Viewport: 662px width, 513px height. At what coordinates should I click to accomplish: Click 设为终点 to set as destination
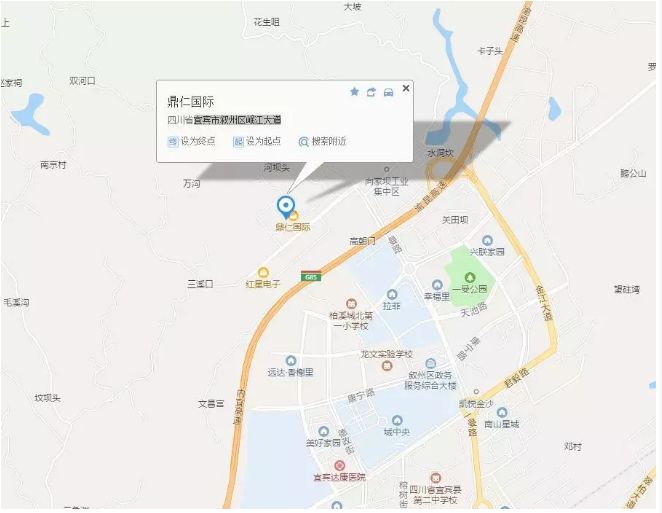(192, 141)
